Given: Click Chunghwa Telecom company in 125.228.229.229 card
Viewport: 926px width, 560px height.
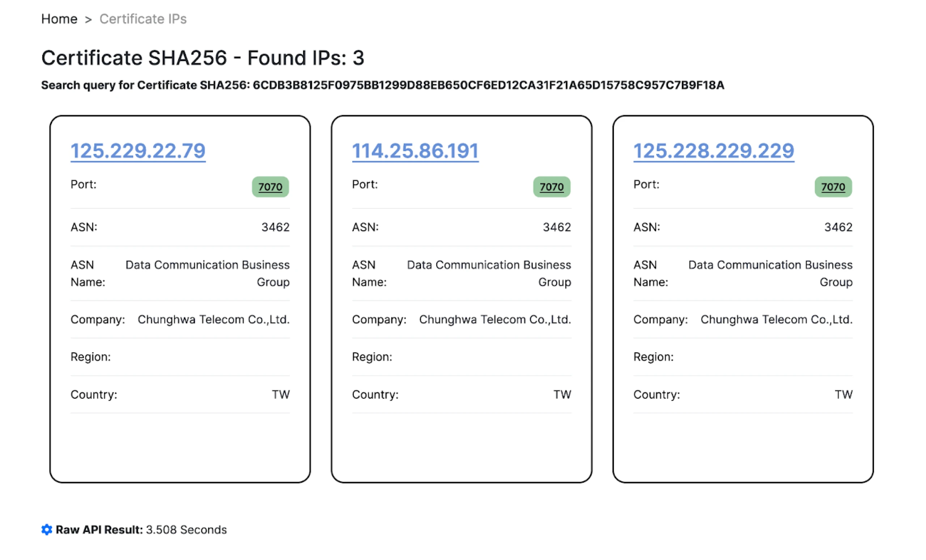Looking at the screenshot, I should [x=776, y=319].
